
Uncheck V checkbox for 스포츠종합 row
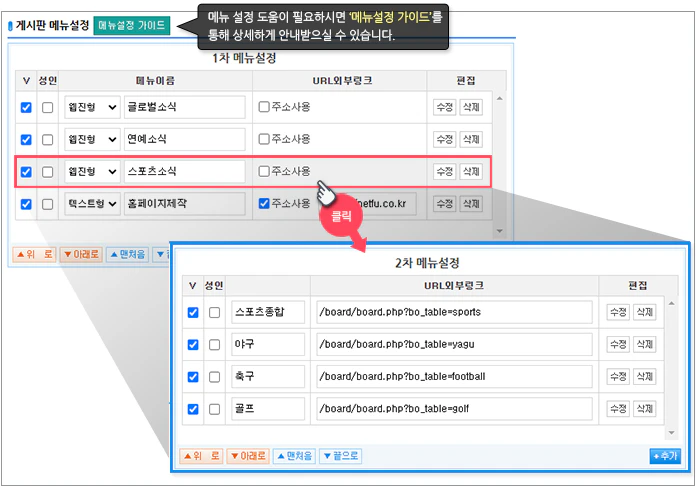[x=193, y=312]
